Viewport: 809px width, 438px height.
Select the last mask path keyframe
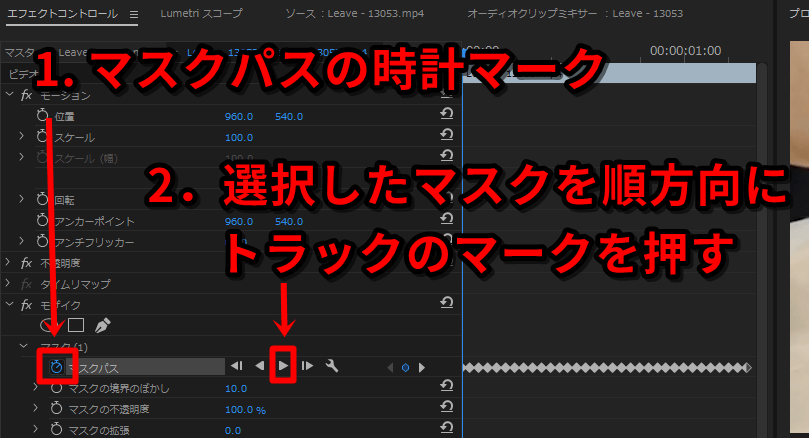(x=747, y=368)
